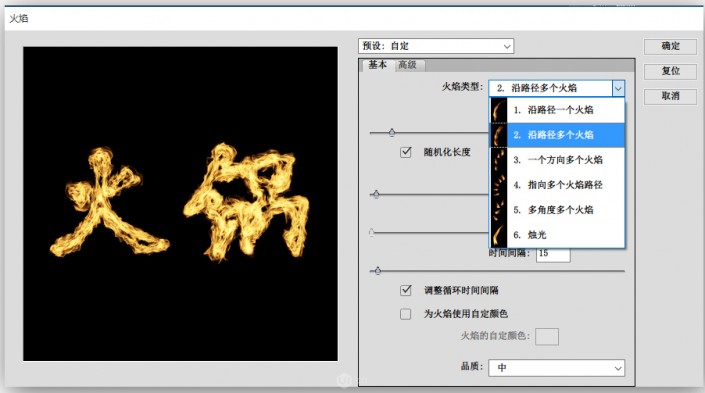Screen dimensions: 705x393
Task: Toggle the 调整循环时间间隔 checkbox
Action: coord(406,290)
